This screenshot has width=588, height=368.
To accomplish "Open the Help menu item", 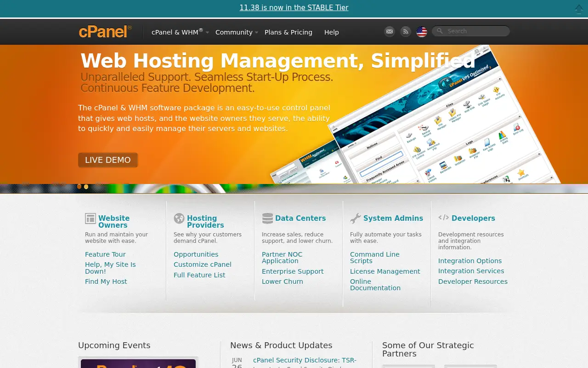I will point(332,32).
